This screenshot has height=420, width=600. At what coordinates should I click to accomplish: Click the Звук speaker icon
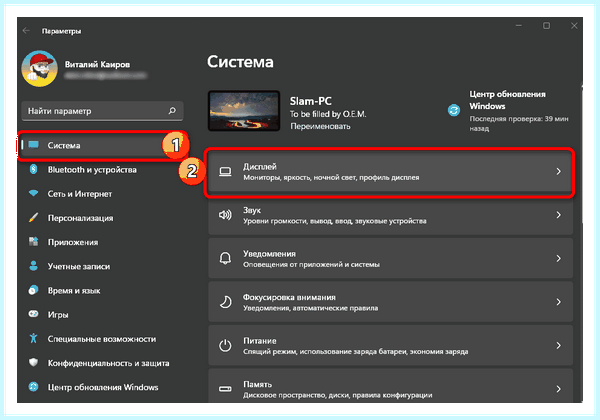pyautogui.click(x=225, y=215)
